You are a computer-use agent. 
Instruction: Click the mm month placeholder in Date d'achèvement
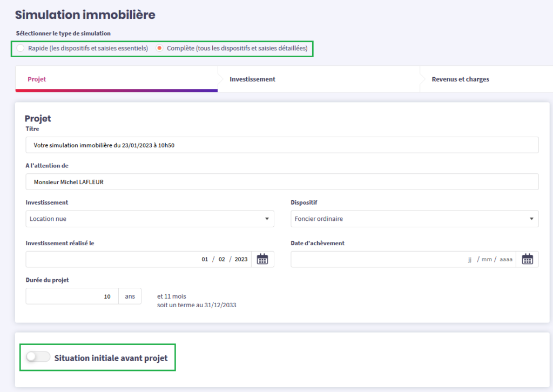click(x=487, y=259)
